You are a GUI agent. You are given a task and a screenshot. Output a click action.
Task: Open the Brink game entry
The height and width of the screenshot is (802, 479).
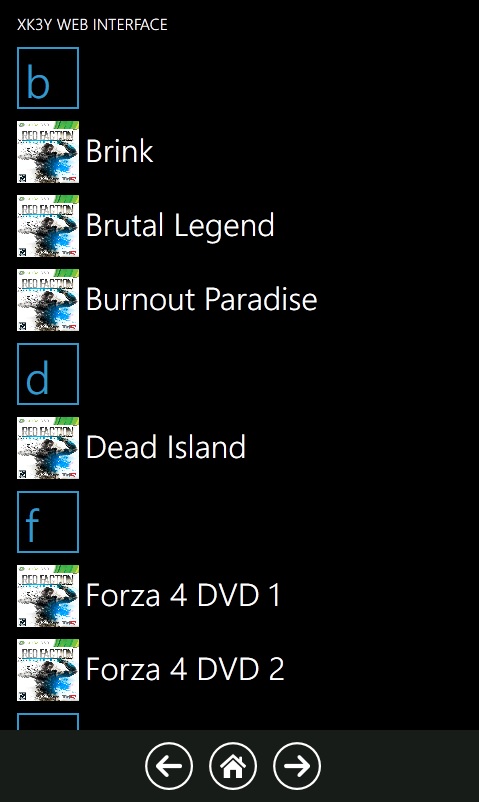(x=119, y=151)
